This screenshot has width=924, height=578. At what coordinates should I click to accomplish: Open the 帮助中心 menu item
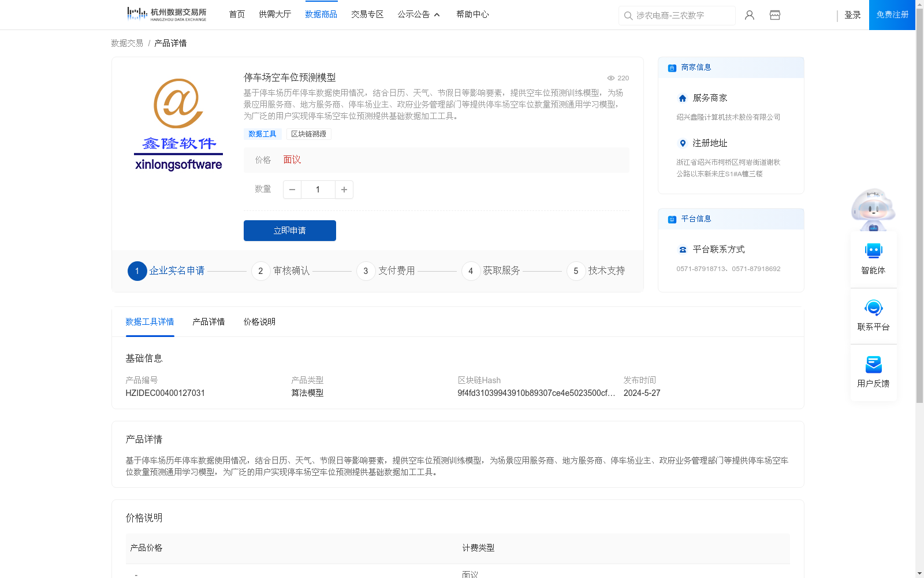pyautogui.click(x=472, y=14)
